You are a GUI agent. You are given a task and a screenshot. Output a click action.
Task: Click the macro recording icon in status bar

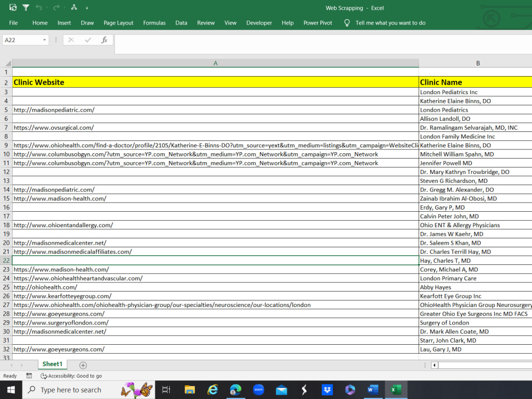pos(29,376)
